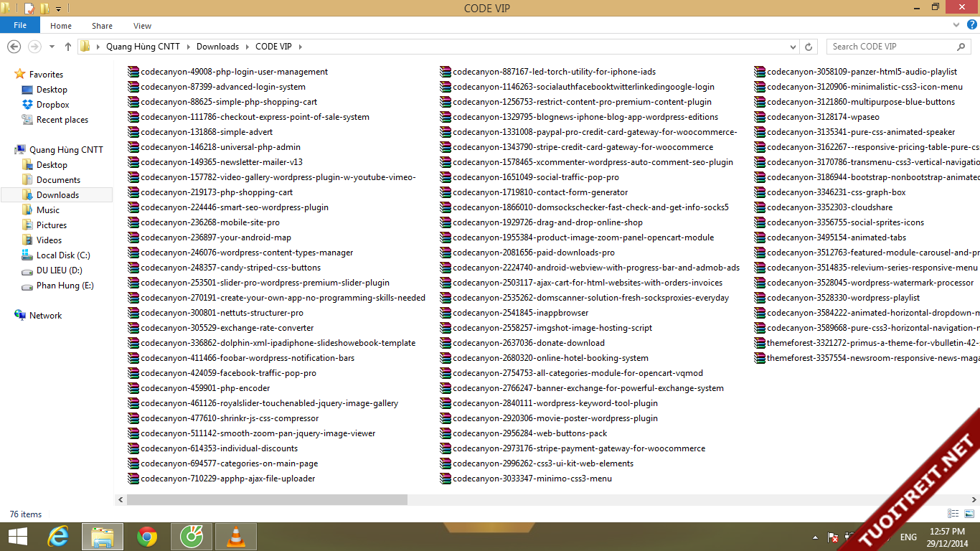Click the New folder icon in title bar
Screen dimensions: 980x551
pos(44,9)
